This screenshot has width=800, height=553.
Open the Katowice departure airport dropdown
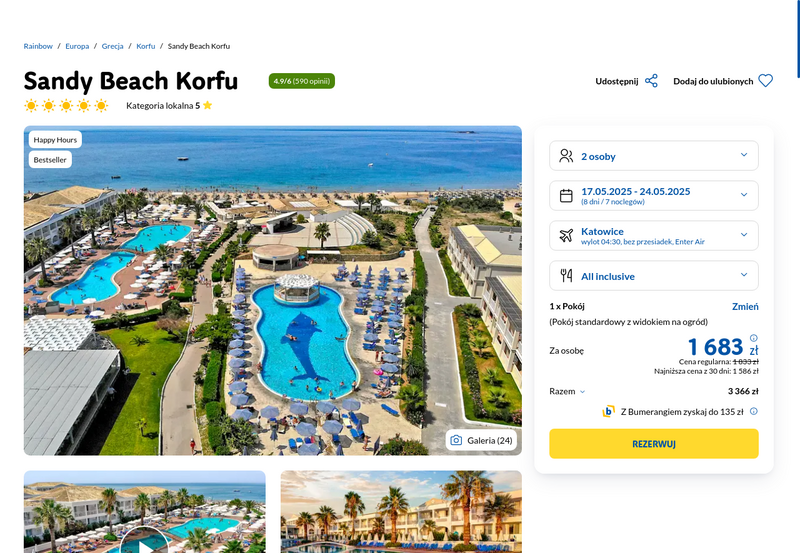point(654,235)
